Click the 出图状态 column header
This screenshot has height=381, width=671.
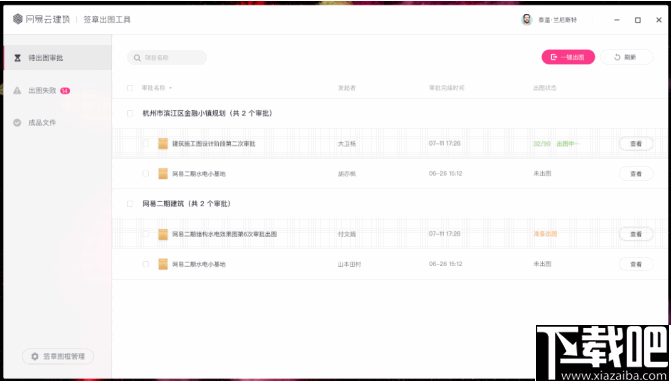544,88
